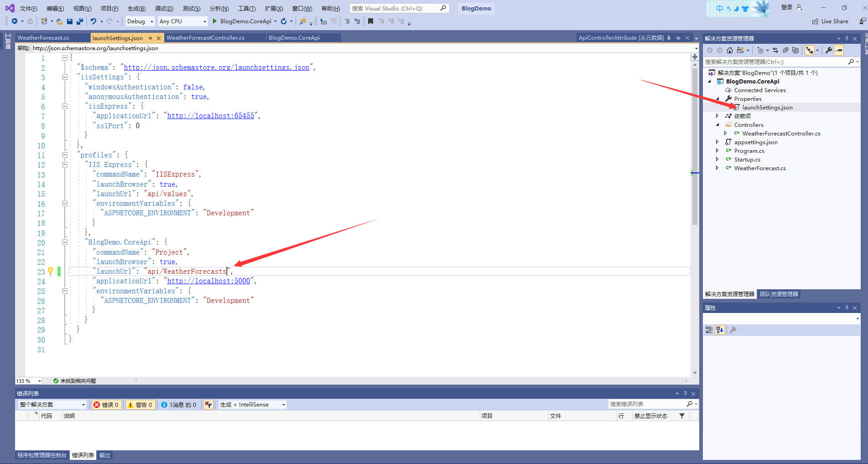
Task: Click the Find in Files icon
Action: (303, 21)
